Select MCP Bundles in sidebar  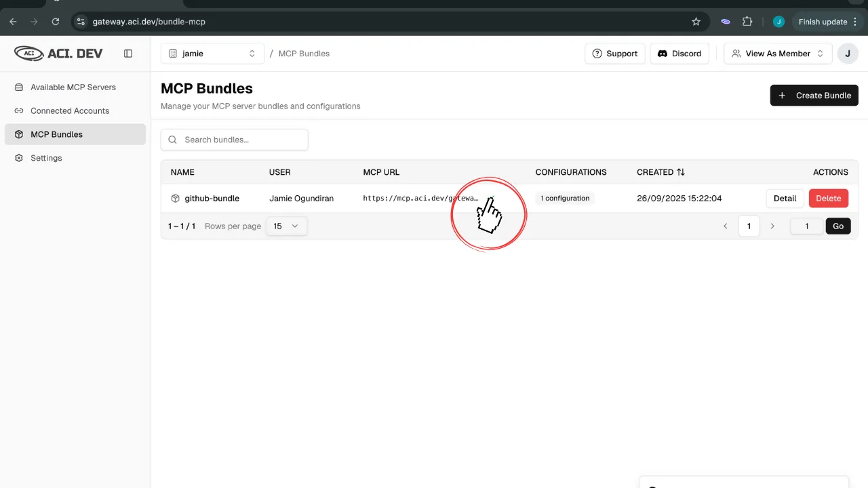pyautogui.click(x=75, y=134)
